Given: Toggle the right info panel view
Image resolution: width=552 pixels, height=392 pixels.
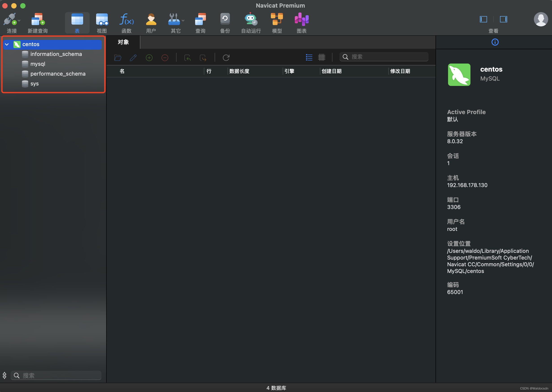Looking at the screenshot, I should (x=503, y=19).
